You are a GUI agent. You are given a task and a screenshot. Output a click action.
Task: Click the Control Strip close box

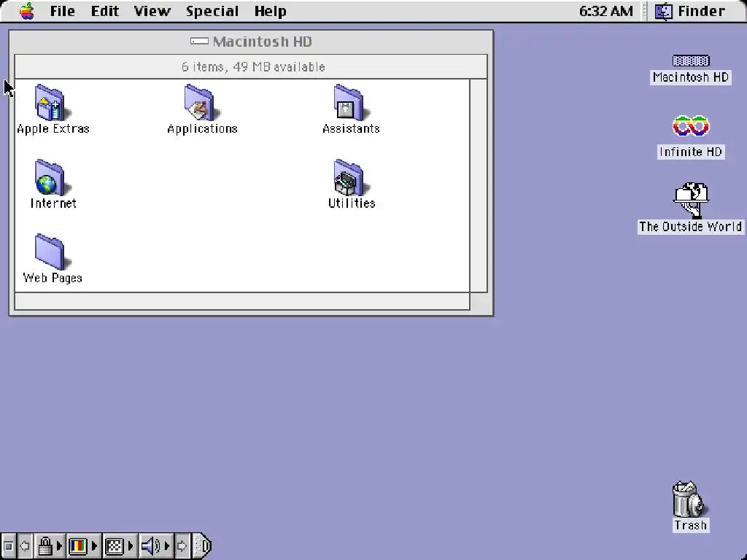click(x=8, y=546)
